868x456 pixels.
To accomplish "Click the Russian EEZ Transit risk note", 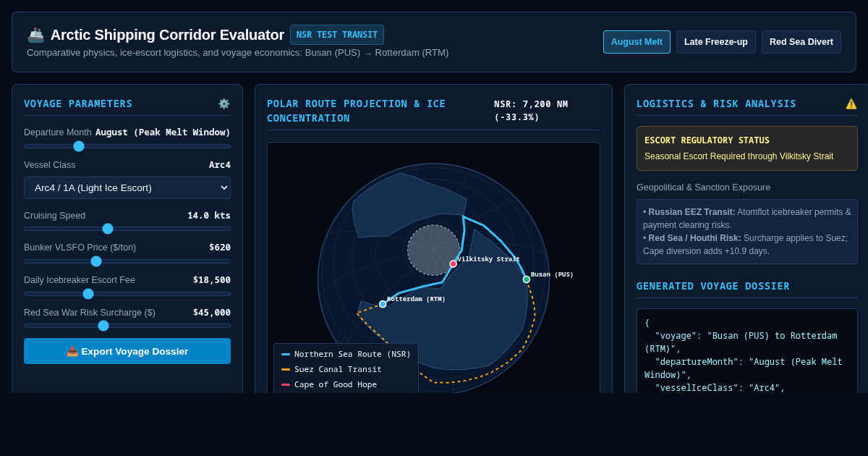I will [x=747, y=219].
